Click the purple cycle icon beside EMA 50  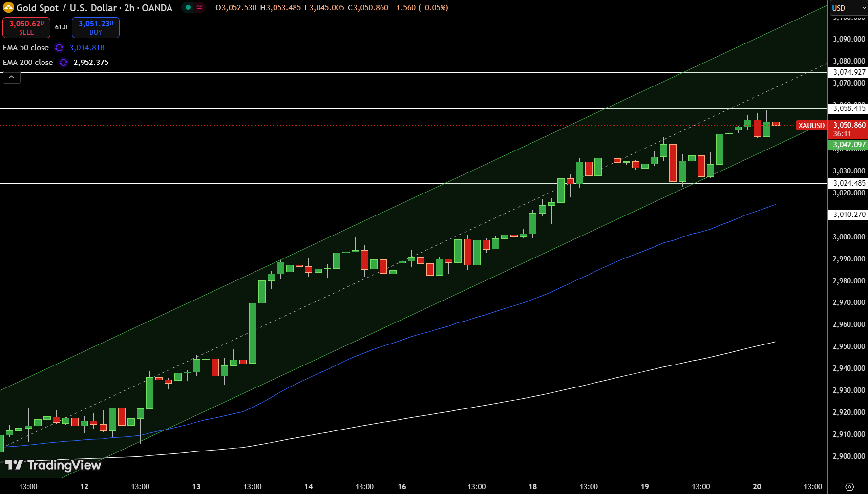point(59,48)
